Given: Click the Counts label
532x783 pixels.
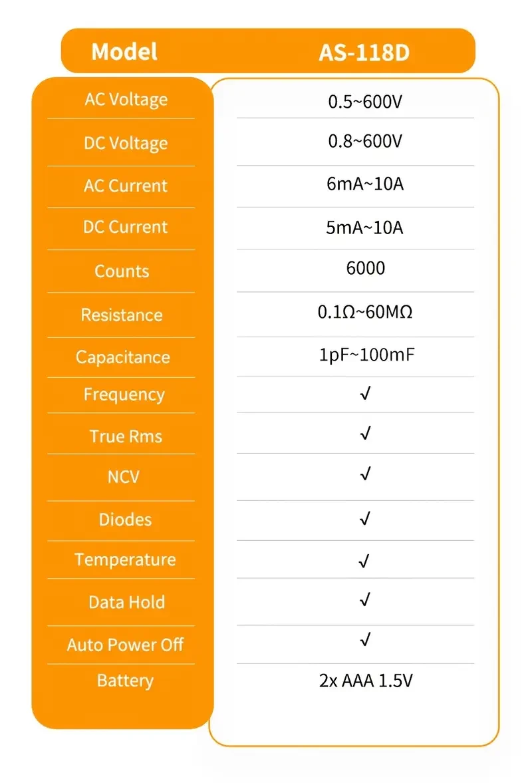Looking at the screenshot, I should (x=122, y=271).
